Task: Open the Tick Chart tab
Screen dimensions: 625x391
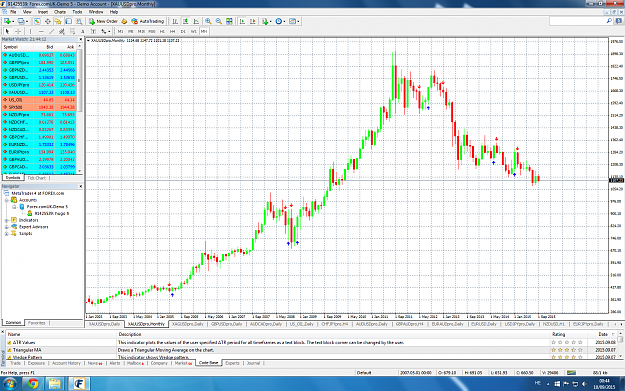Action: (x=37, y=178)
